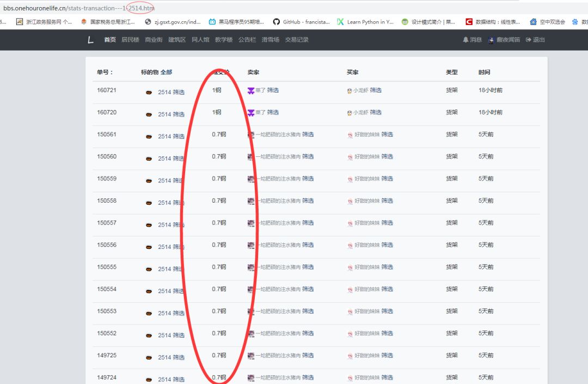This screenshot has width=588, height=384.
Task: Filter by buyer 小龙虾 in row 160720
Action: pyautogui.click(x=375, y=112)
